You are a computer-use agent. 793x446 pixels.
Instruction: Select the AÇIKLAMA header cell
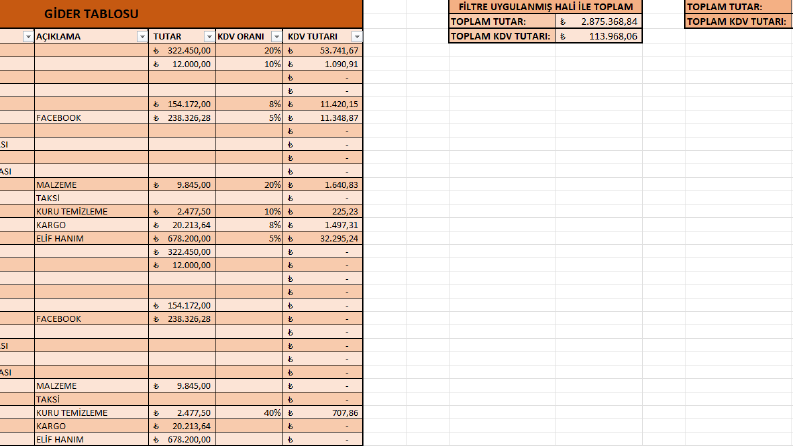[91, 36]
